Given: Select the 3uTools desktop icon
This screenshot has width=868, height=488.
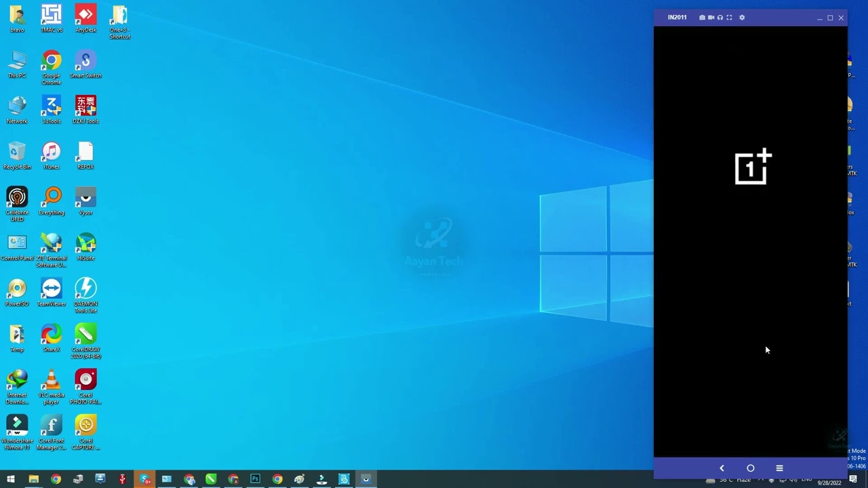Looking at the screenshot, I should (52, 110).
